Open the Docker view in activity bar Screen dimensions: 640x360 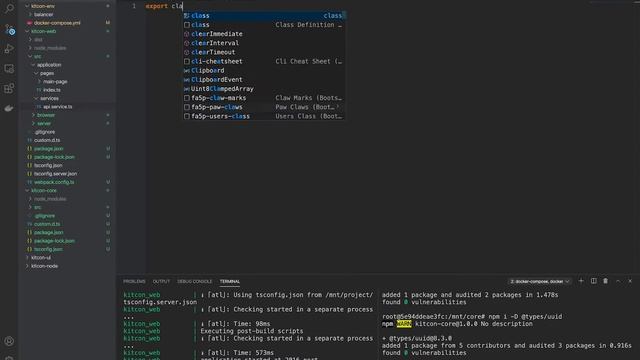coord(9,108)
